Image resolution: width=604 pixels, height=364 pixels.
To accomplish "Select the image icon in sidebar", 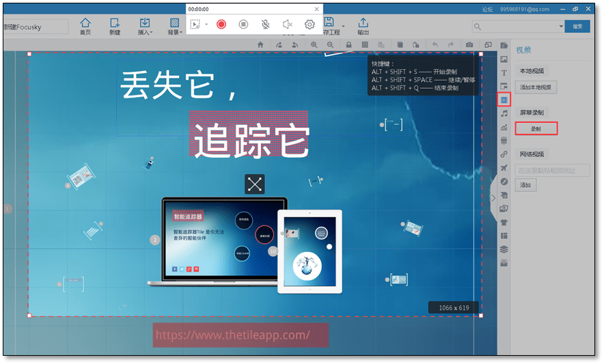I will [504, 59].
